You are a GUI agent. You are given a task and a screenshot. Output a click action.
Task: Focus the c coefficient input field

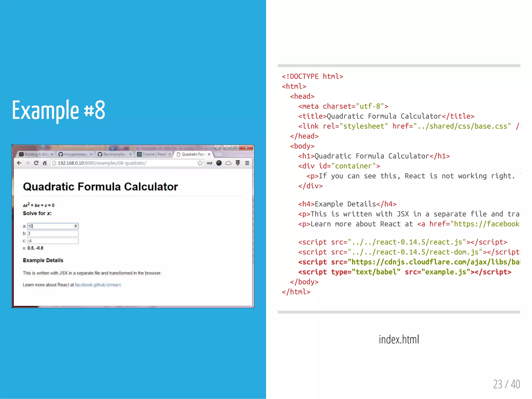click(x=53, y=241)
